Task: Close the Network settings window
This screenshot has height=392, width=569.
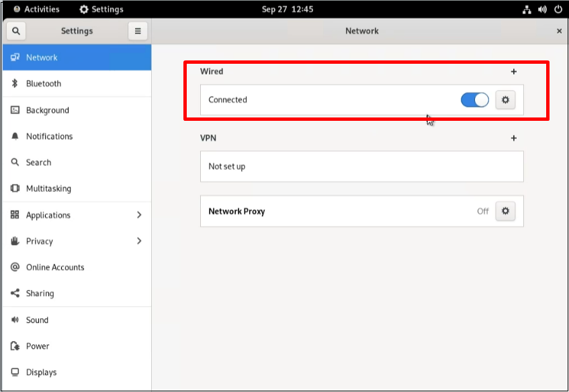Action: click(x=559, y=31)
